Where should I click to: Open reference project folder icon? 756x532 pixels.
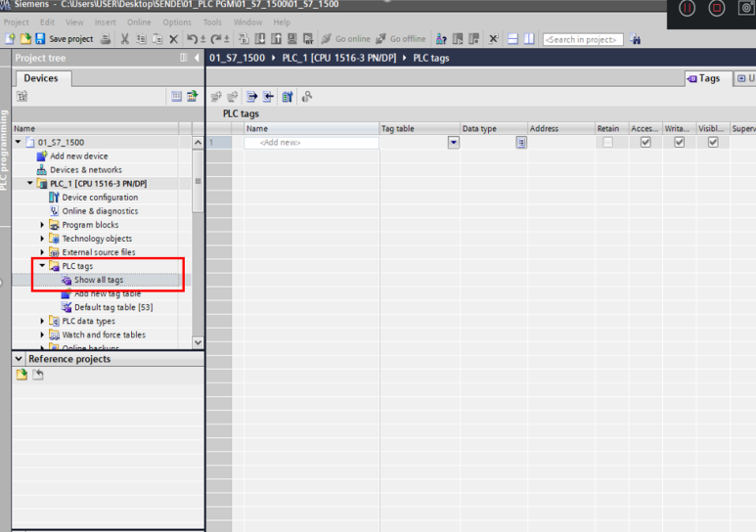pyautogui.click(x=22, y=375)
